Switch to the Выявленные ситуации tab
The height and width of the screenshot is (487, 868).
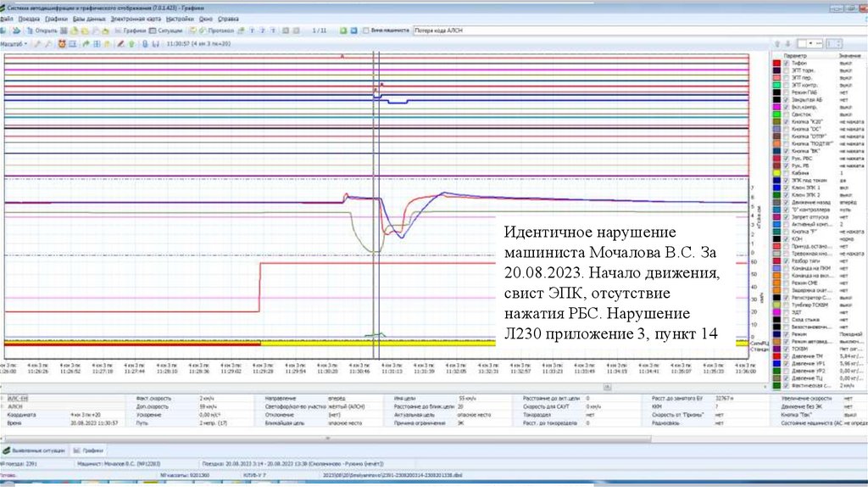pyautogui.click(x=36, y=451)
